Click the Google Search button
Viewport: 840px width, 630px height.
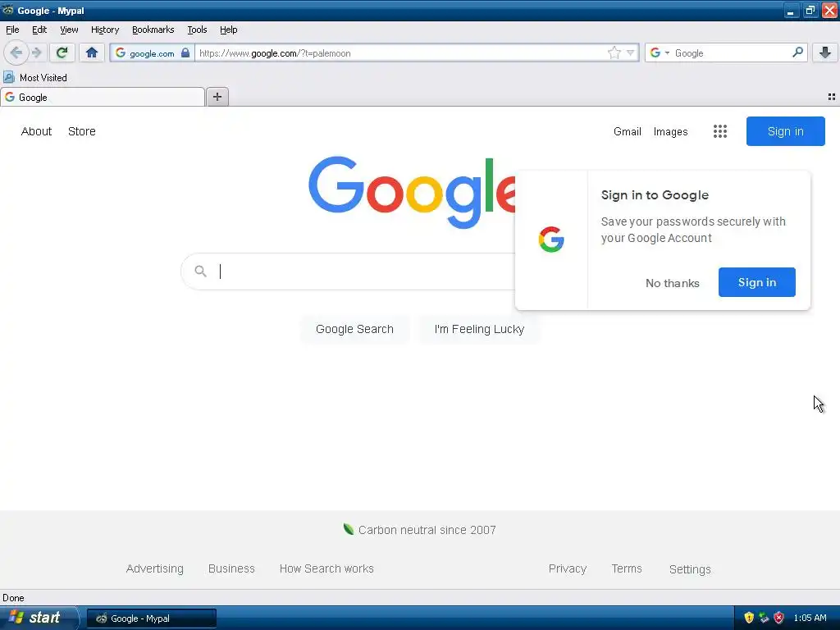pos(354,329)
